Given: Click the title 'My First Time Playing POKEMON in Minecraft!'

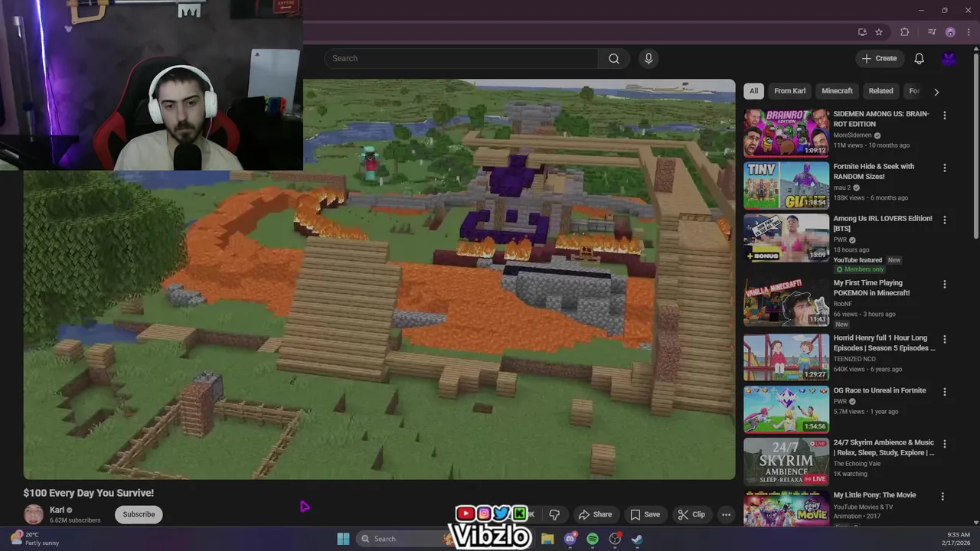Looking at the screenshot, I should pos(872,288).
